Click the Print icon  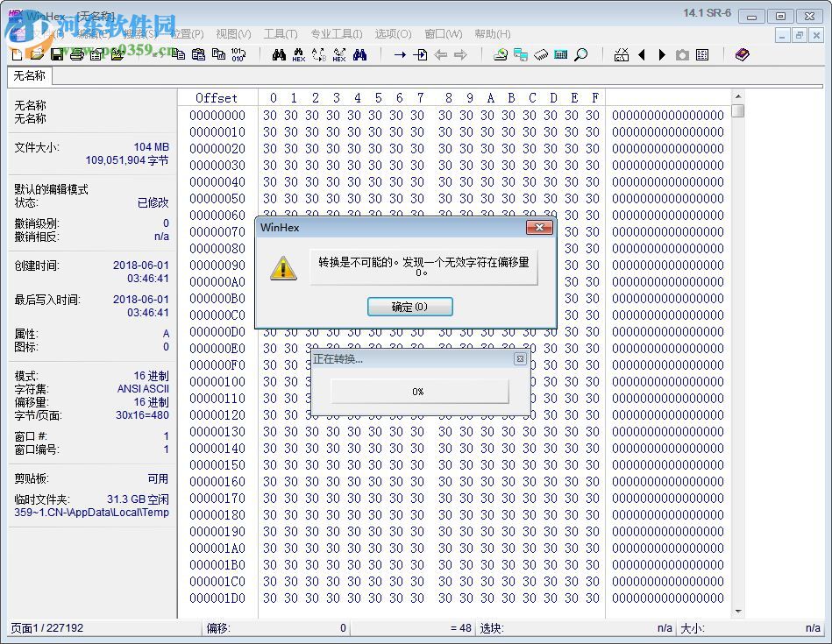77,54
